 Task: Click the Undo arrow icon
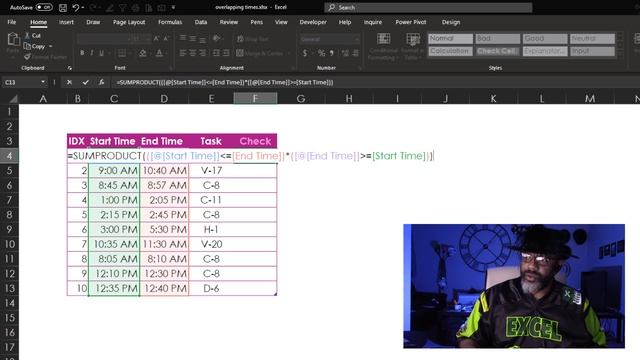(x=76, y=7)
